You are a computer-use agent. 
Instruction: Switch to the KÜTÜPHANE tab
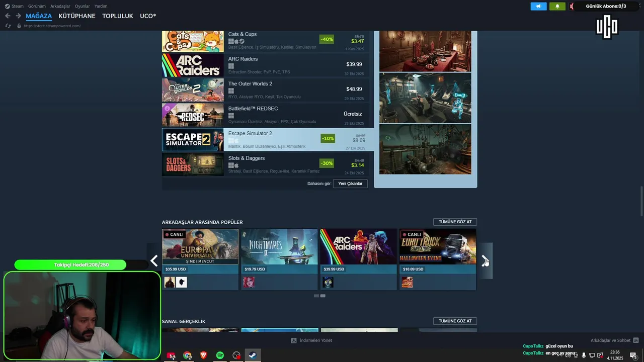(x=77, y=16)
